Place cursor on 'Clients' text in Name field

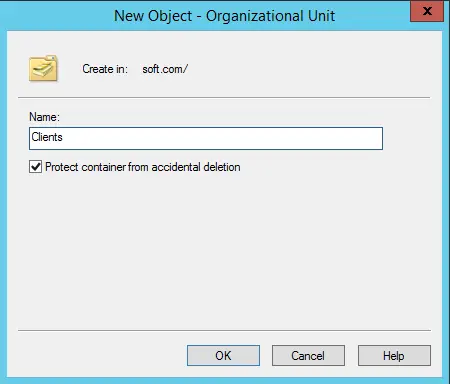pyautogui.click(x=47, y=137)
